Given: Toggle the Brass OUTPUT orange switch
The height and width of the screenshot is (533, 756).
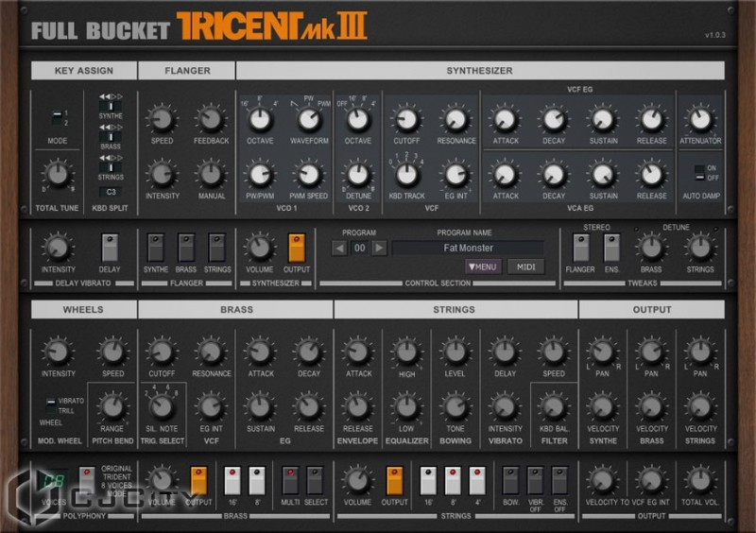Looking at the screenshot, I should coord(198,480).
